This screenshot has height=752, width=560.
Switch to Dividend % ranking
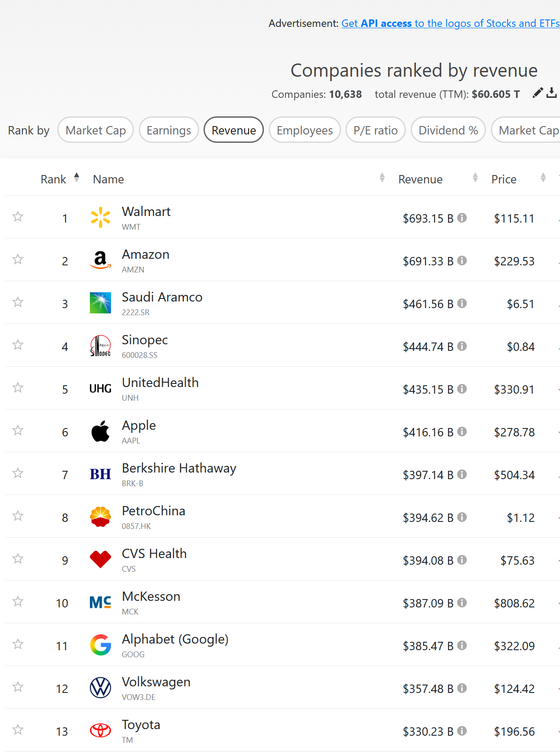(448, 130)
